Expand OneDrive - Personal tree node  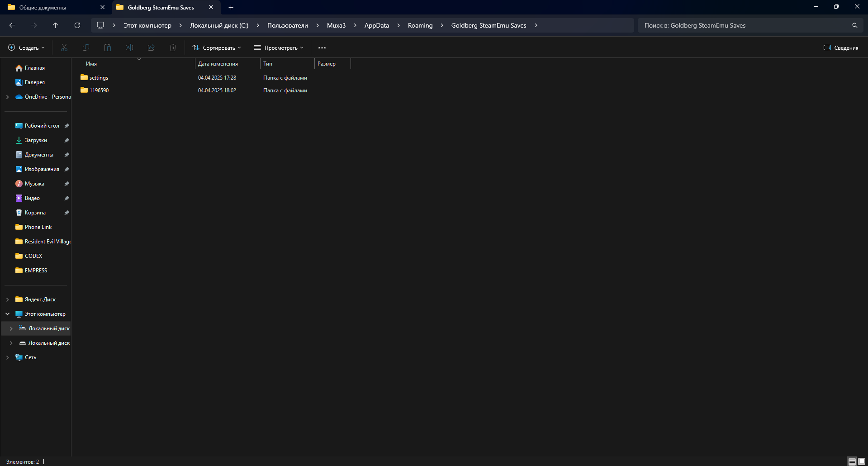click(x=7, y=97)
